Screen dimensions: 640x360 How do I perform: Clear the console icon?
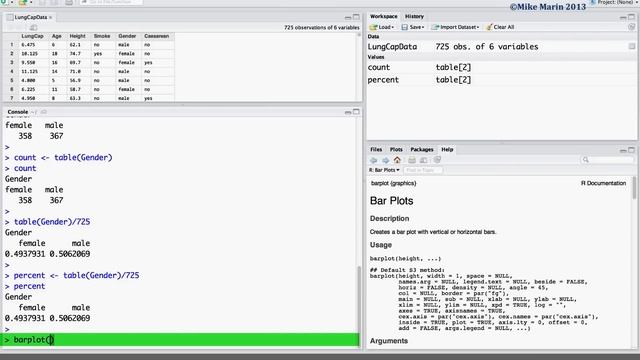point(44,112)
